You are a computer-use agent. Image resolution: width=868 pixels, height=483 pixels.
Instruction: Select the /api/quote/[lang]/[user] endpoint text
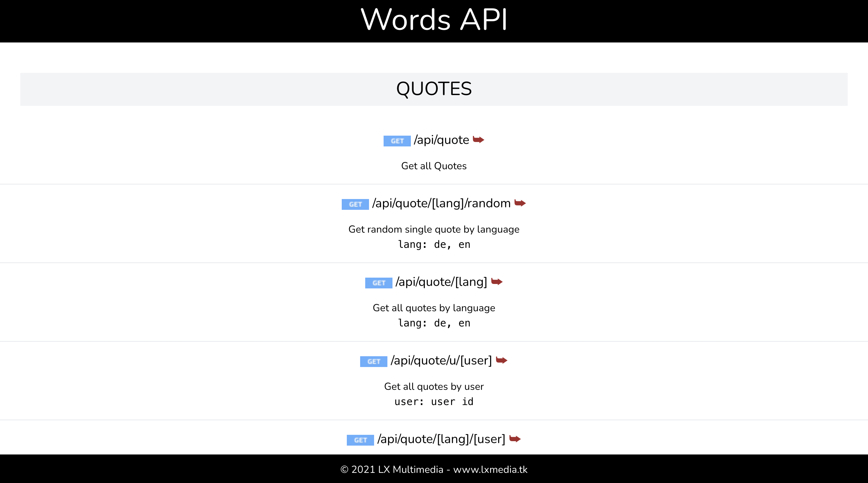pos(441,439)
